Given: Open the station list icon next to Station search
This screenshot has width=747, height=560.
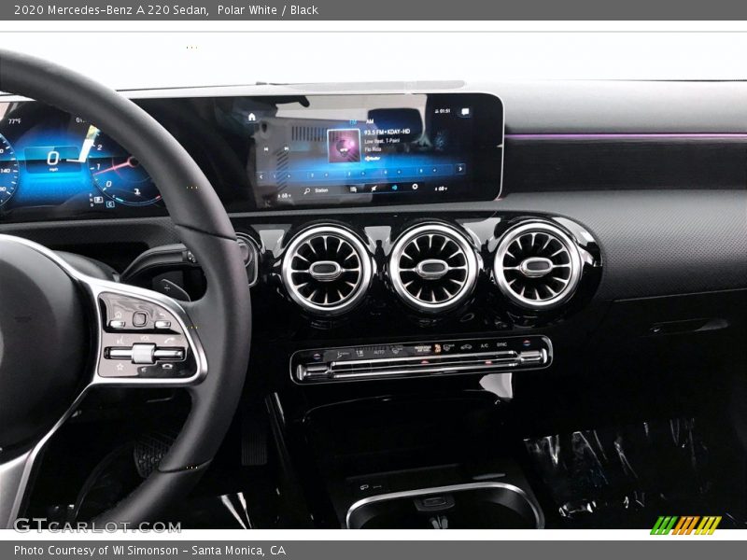Looking at the screenshot, I should (354, 189).
